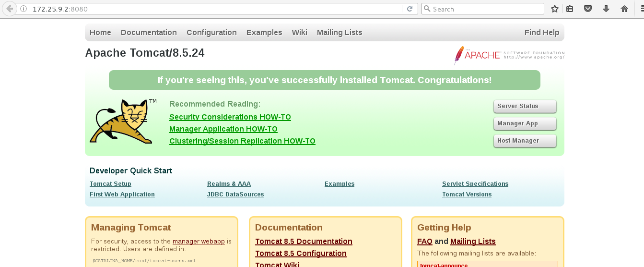Image resolution: width=644 pixels, height=267 pixels.
Task: Open First Web Application link
Action: 122,194
